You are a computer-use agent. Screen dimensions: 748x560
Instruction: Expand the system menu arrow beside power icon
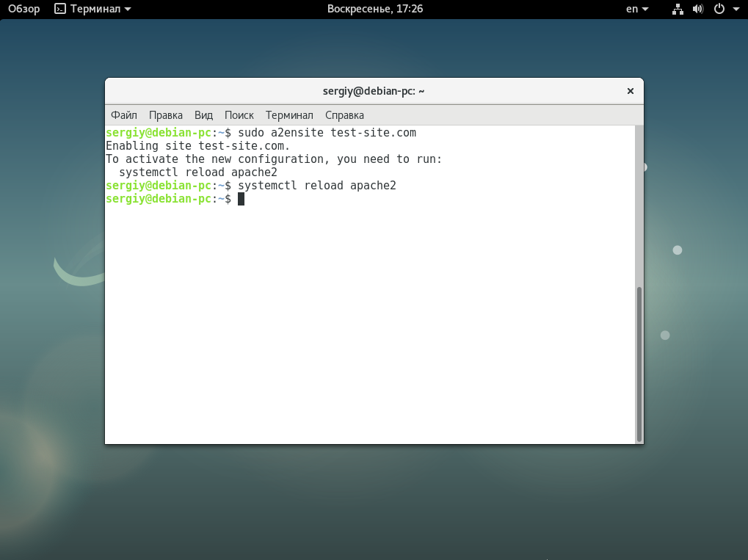point(736,10)
